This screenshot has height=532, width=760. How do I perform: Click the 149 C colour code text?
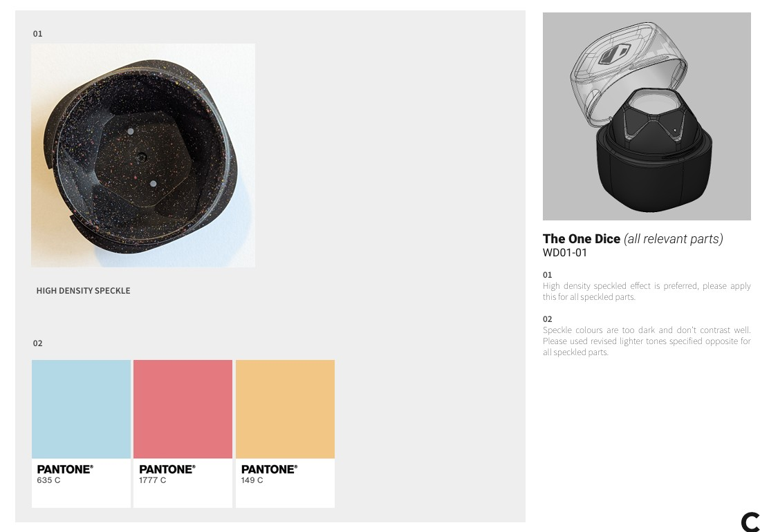[x=252, y=480]
